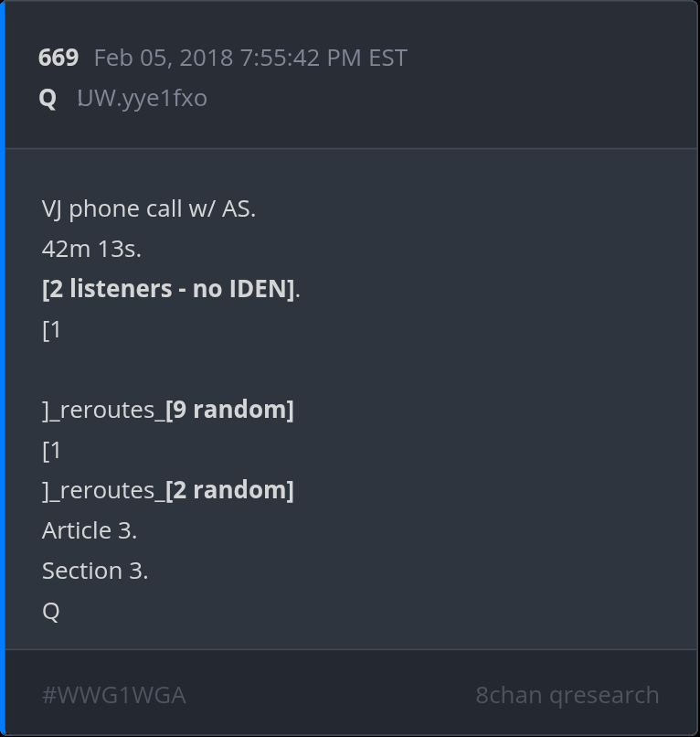Screen dimensions: 700x737
Task: Click the second "[1" bracket line
Action: 51,450
